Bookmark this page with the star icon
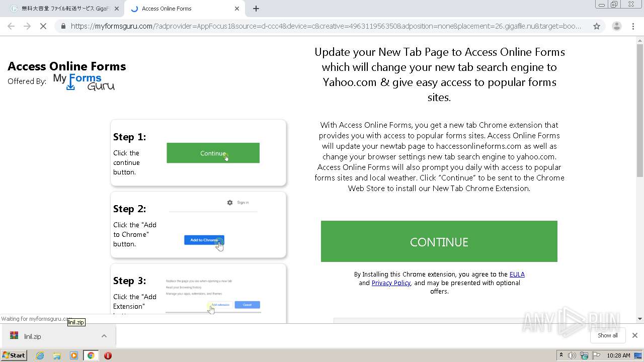The width and height of the screenshot is (644, 362). click(x=597, y=26)
